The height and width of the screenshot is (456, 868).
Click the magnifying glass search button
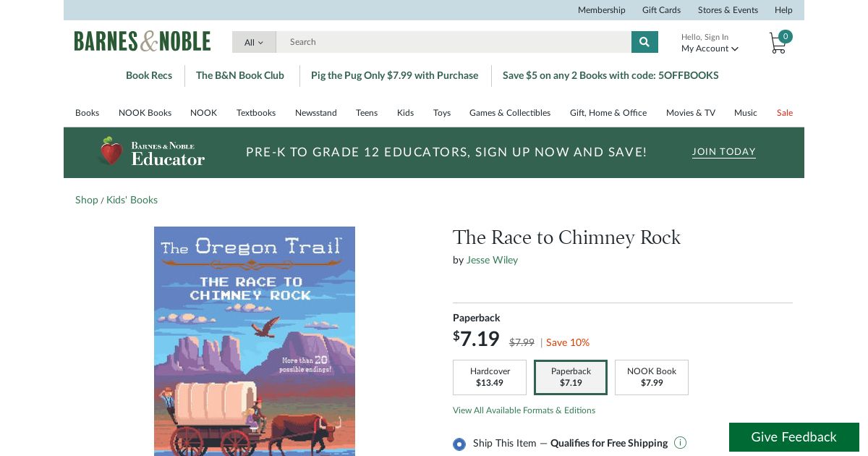click(644, 42)
